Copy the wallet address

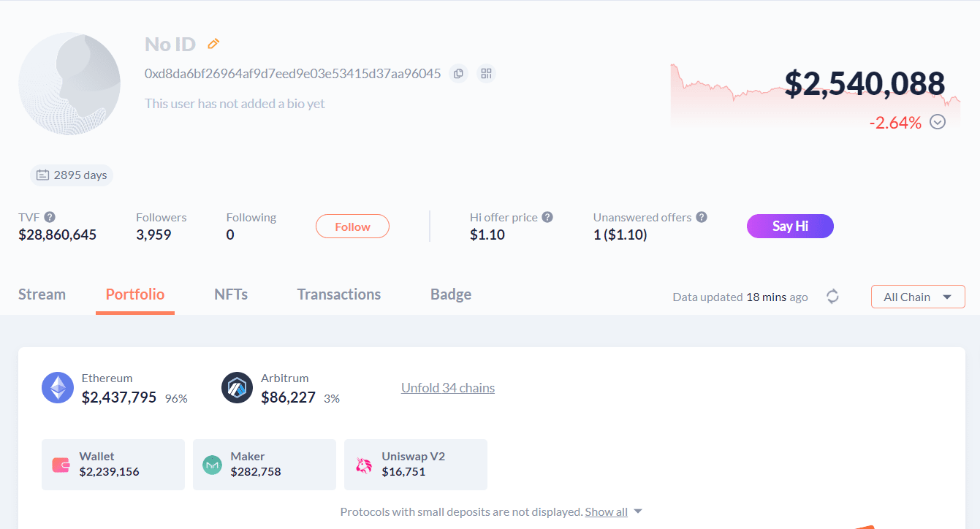click(x=458, y=73)
